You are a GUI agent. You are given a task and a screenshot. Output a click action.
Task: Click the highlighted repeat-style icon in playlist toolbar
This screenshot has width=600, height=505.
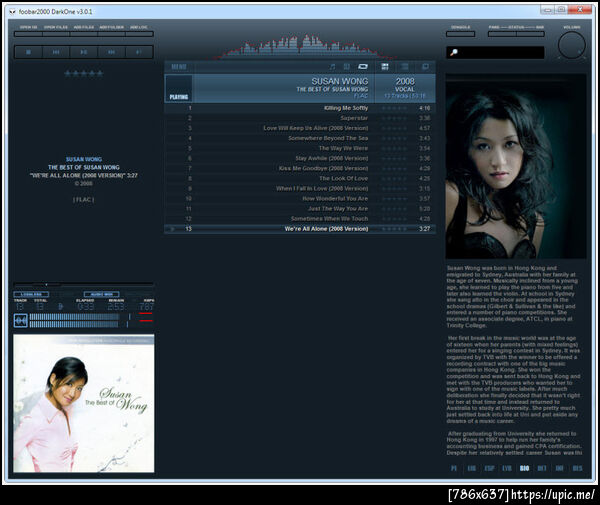362,67
